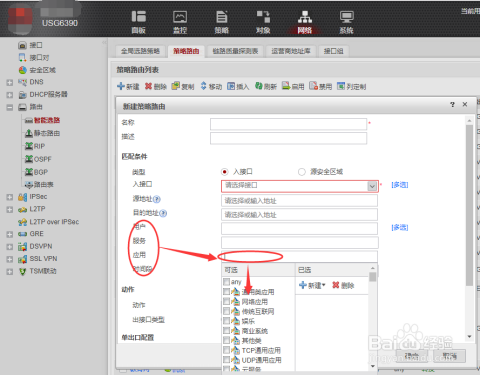
Task: Click the 删除 button in the 已选 panel
Action: click(343, 285)
